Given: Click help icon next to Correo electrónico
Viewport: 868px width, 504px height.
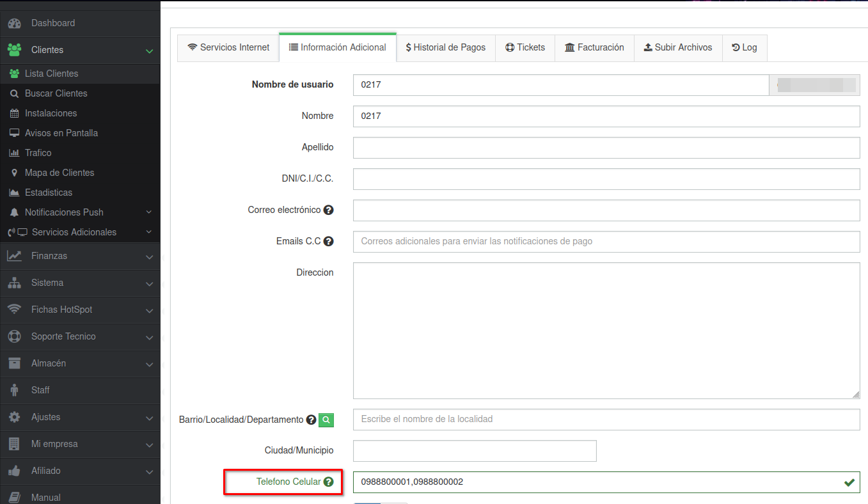Looking at the screenshot, I should coord(329,210).
